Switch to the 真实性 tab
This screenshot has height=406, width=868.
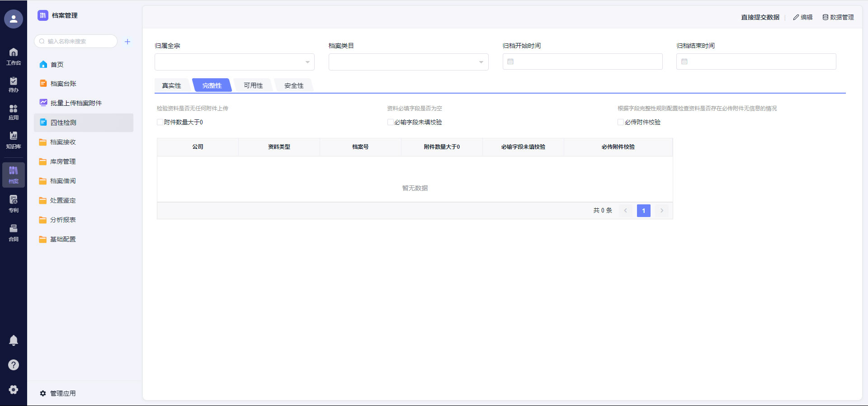(x=171, y=85)
